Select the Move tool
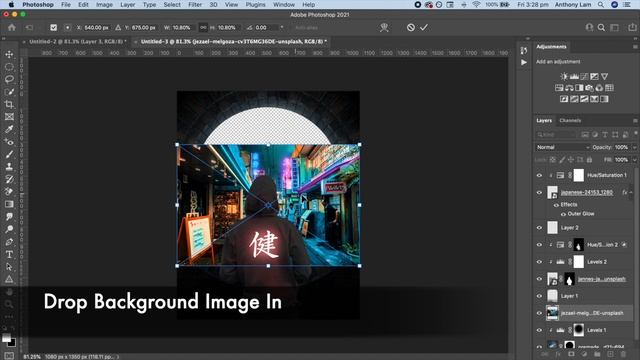The height and width of the screenshot is (360, 640). [x=9, y=54]
